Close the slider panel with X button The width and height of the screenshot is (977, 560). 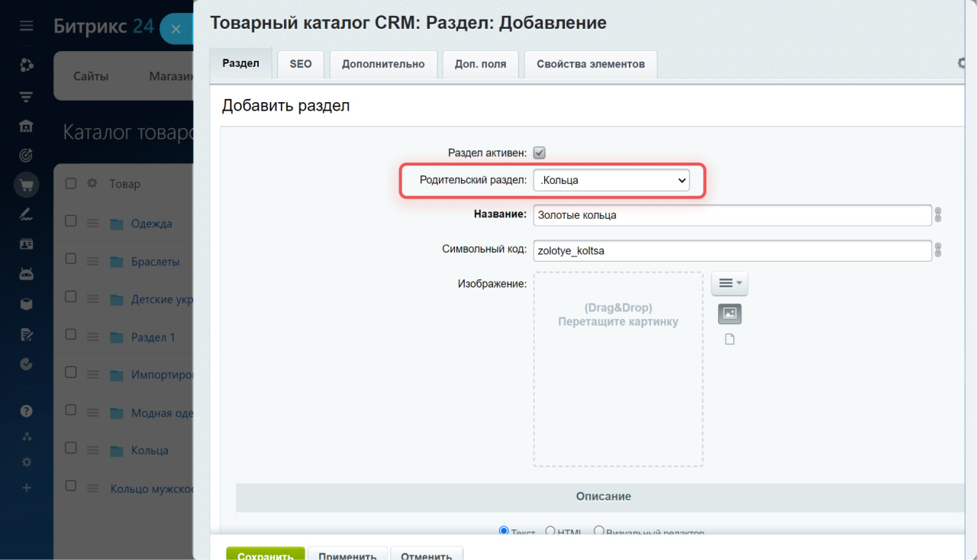pos(176,29)
